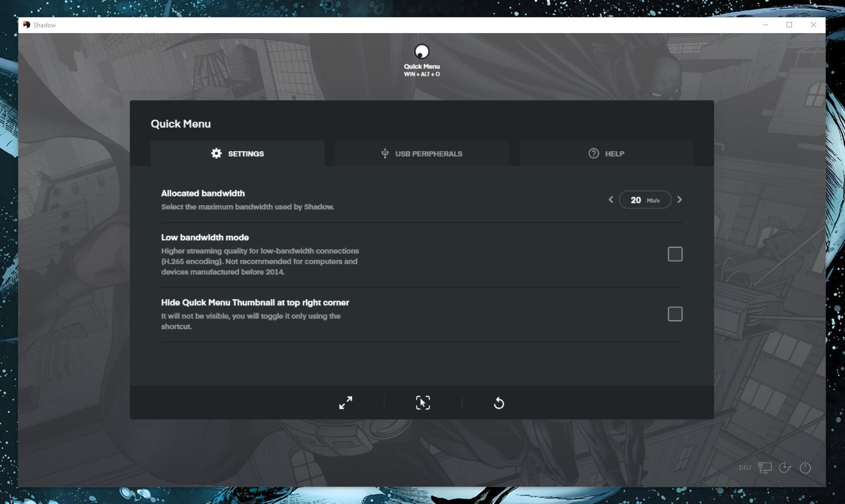Tick Hide Quick Menu Thumbnail checkbox

(675, 314)
